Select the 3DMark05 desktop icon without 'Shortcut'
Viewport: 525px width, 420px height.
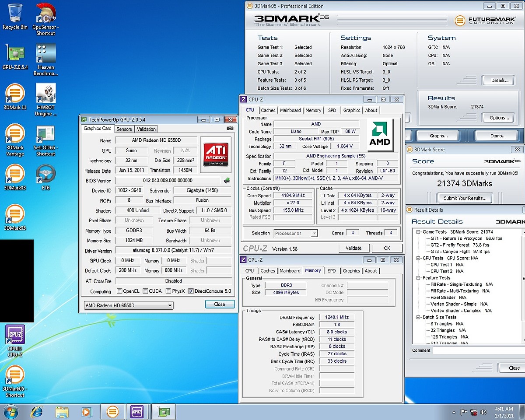(15, 218)
